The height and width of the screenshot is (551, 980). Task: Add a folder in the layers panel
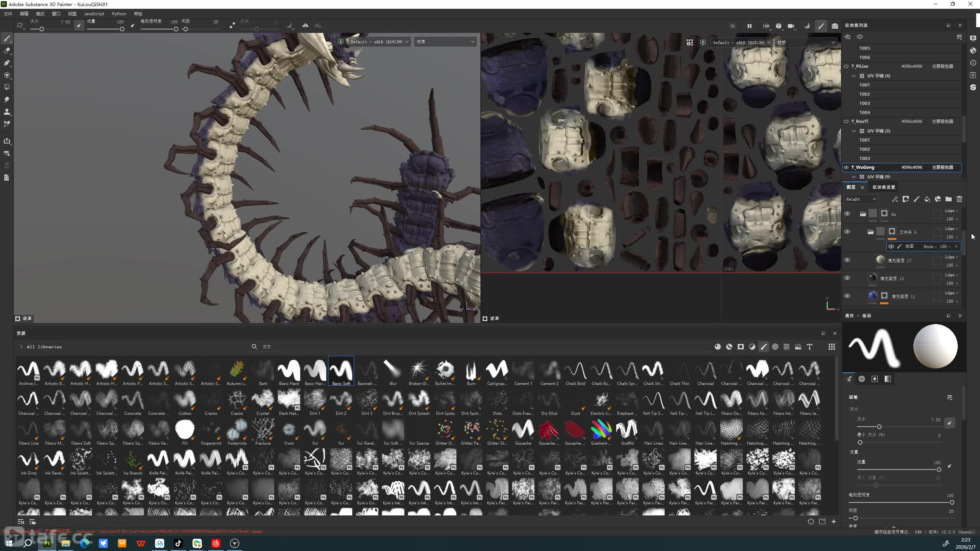coord(949,199)
